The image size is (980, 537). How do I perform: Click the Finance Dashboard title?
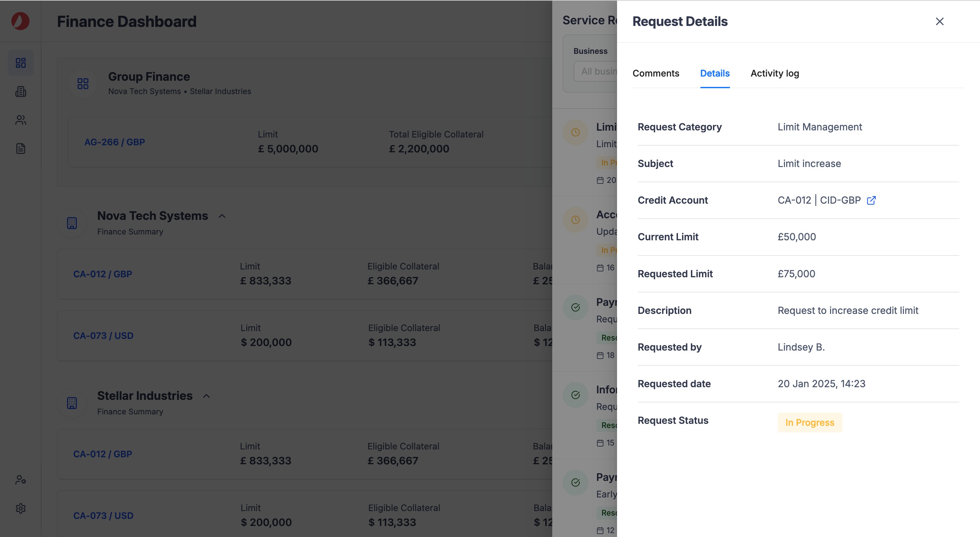tap(127, 22)
